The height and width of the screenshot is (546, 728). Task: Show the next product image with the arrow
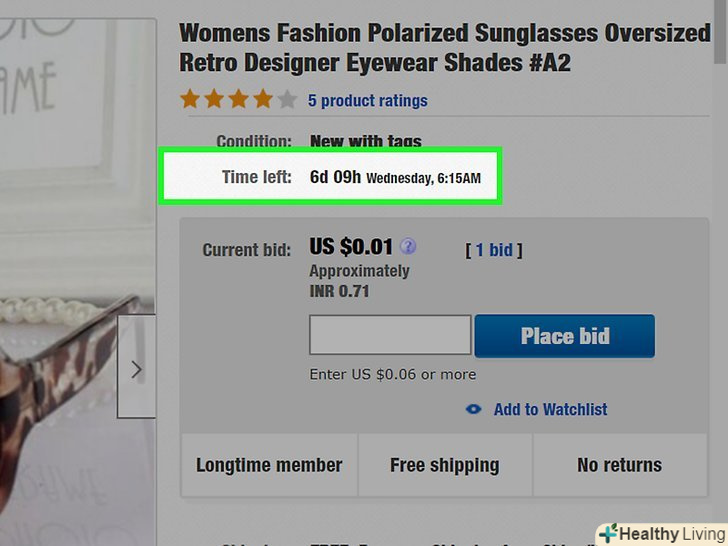(137, 367)
